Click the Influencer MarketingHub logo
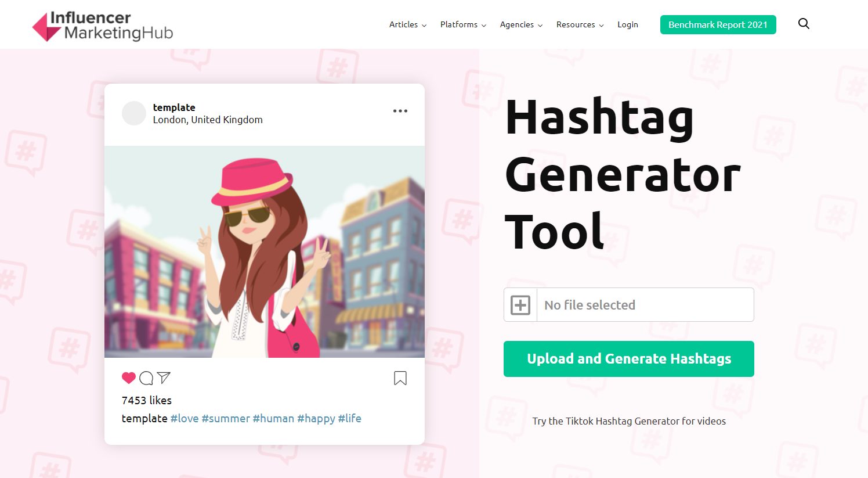 (x=103, y=26)
